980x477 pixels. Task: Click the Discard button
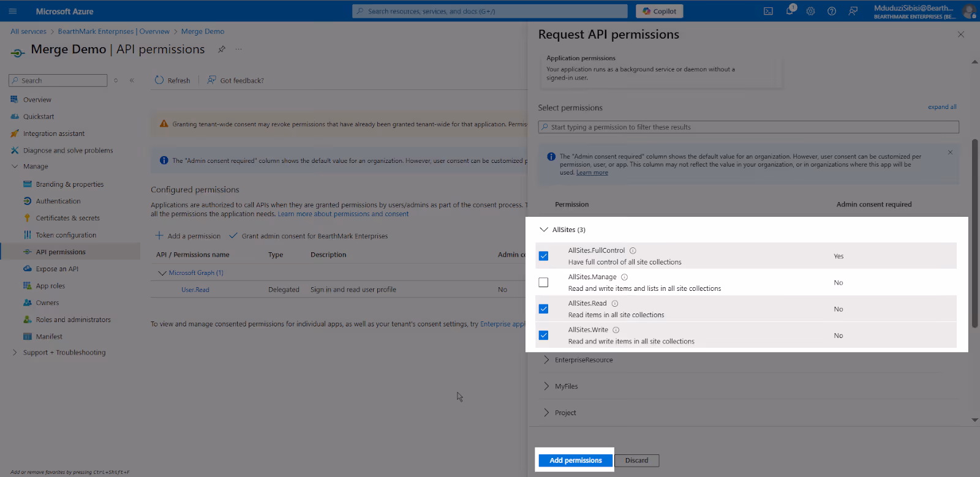(x=636, y=460)
